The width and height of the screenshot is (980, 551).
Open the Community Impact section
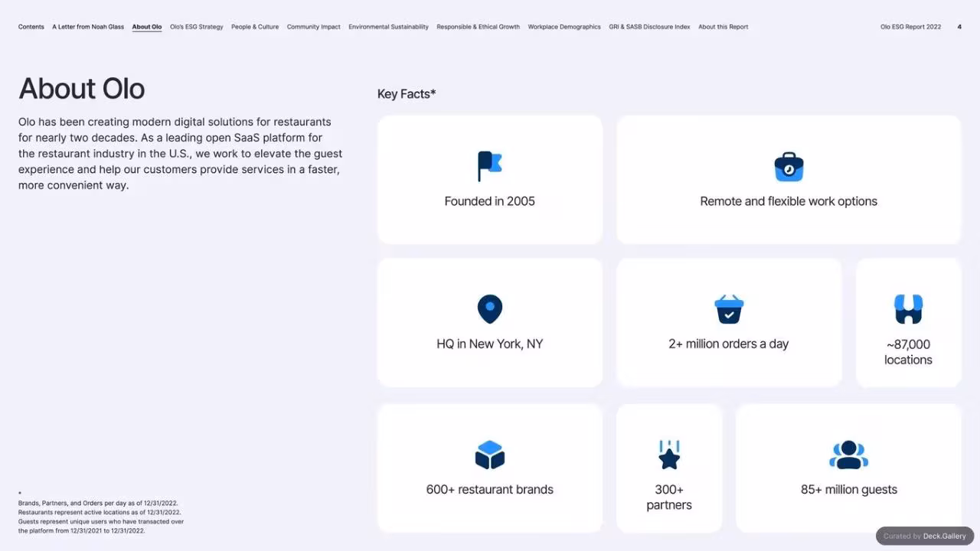[x=314, y=27]
